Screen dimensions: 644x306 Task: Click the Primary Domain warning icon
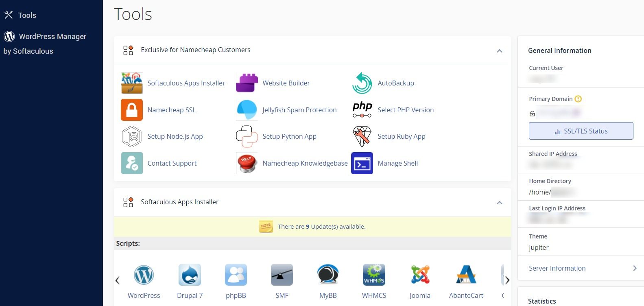[578, 99]
